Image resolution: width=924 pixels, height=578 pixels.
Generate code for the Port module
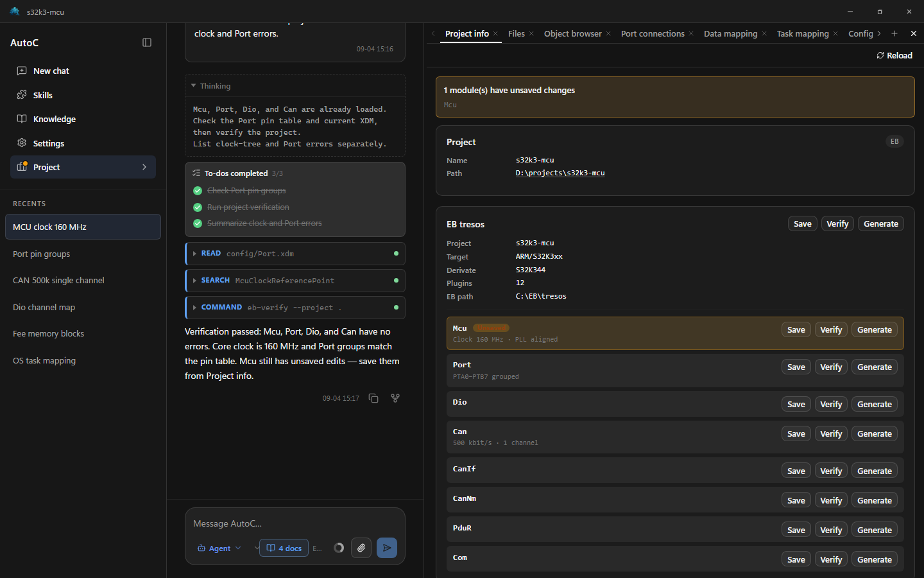tap(875, 367)
